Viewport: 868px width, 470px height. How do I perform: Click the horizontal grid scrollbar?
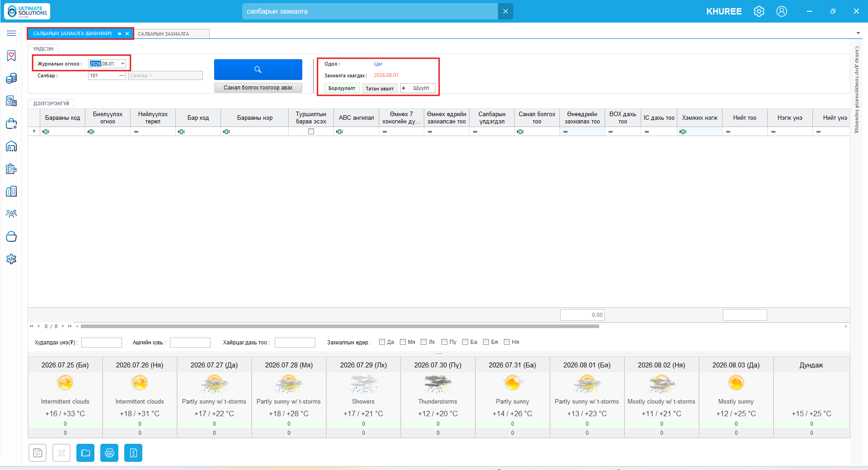point(340,326)
